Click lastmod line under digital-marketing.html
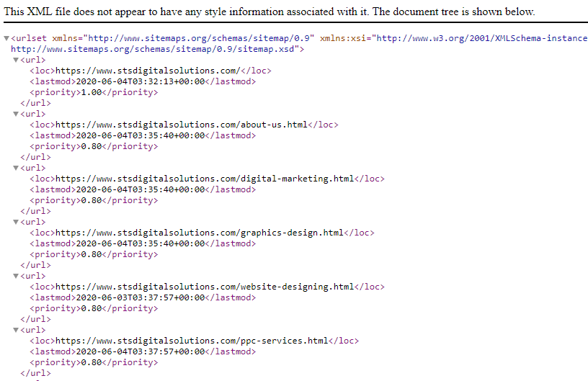Screen dimensions: 588x381 click(x=143, y=189)
